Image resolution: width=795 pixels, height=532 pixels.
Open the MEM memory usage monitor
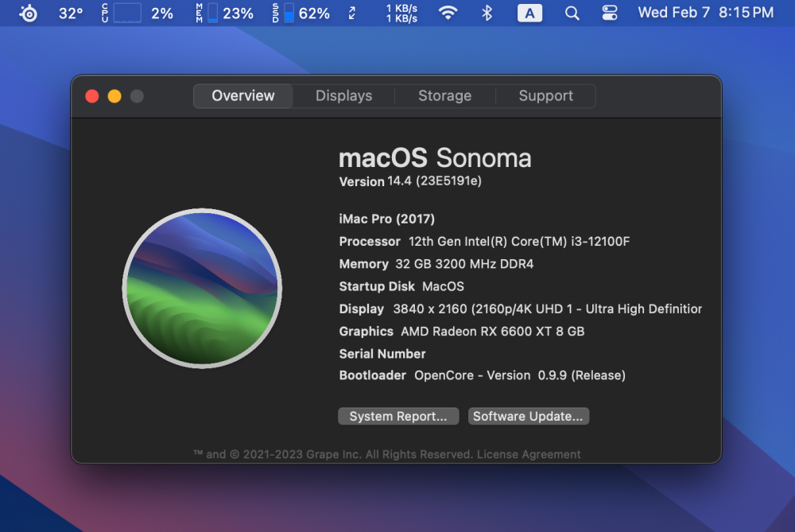click(213, 14)
